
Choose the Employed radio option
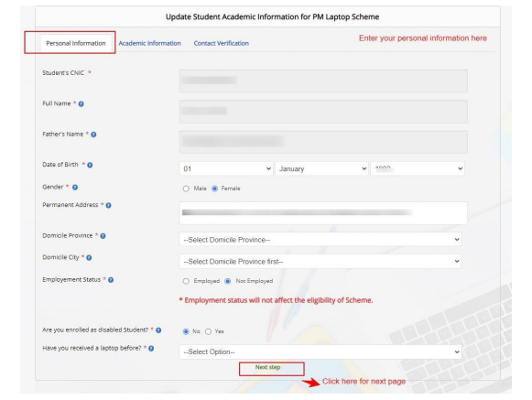(x=186, y=281)
